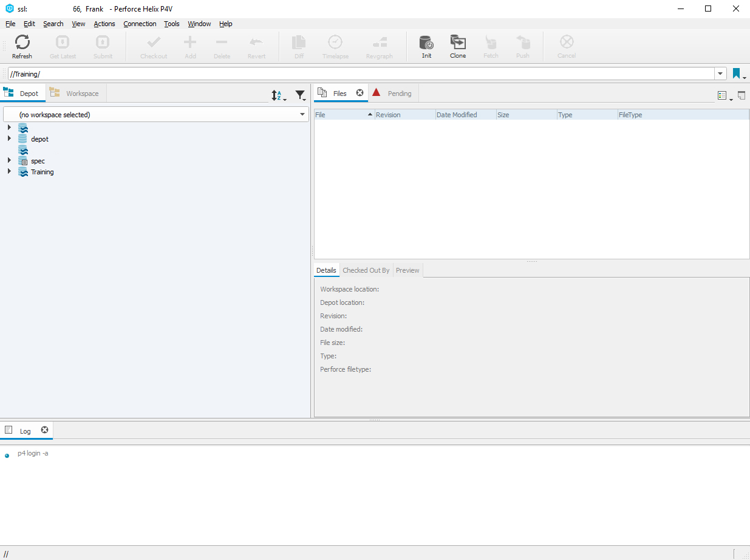Open the Search menu

click(53, 24)
